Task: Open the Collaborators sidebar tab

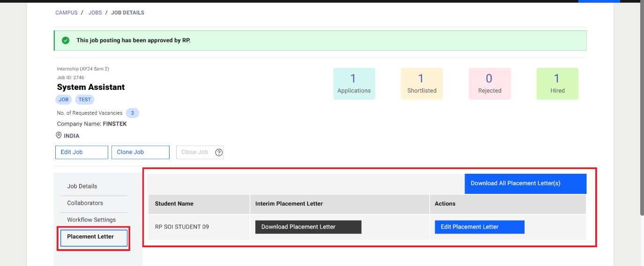Action: [x=85, y=203]
